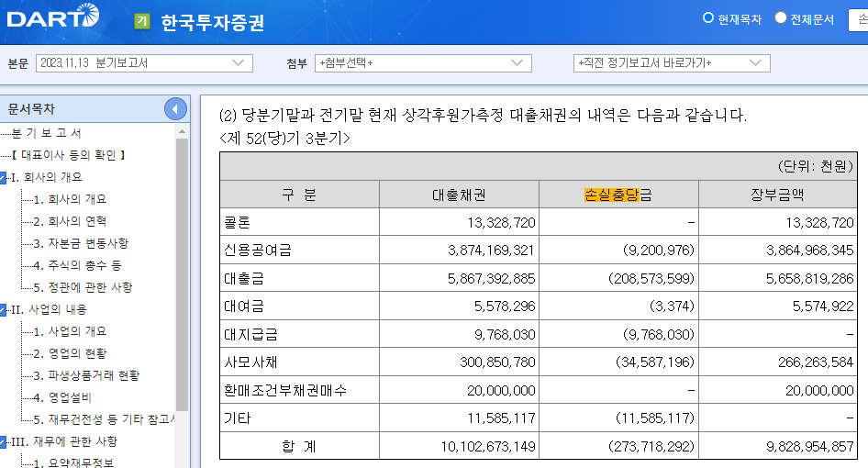Open II. 사업의 내용 section
The image size is (868, 468).
tap(49, 309)
